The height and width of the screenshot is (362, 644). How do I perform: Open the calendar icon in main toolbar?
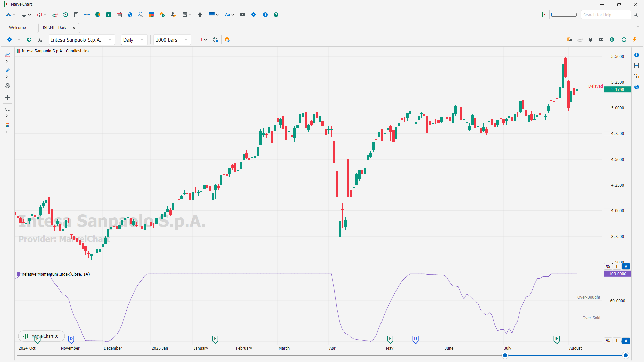pos(119,15)
